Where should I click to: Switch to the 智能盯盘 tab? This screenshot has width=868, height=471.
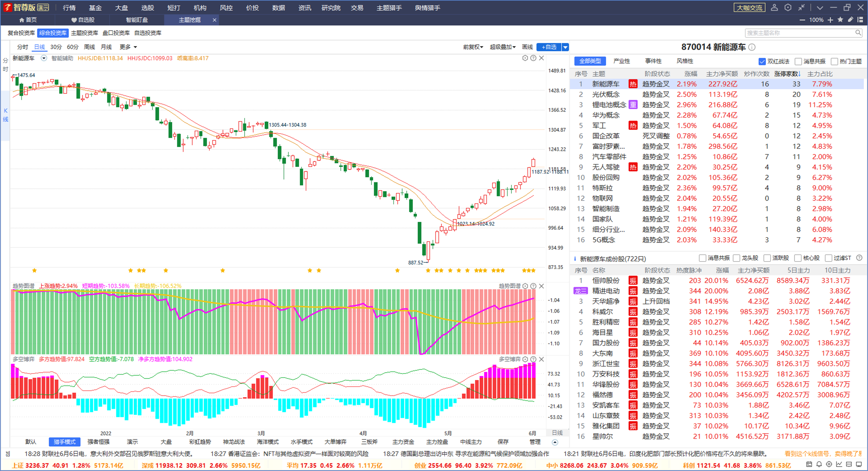coord(137,20)
